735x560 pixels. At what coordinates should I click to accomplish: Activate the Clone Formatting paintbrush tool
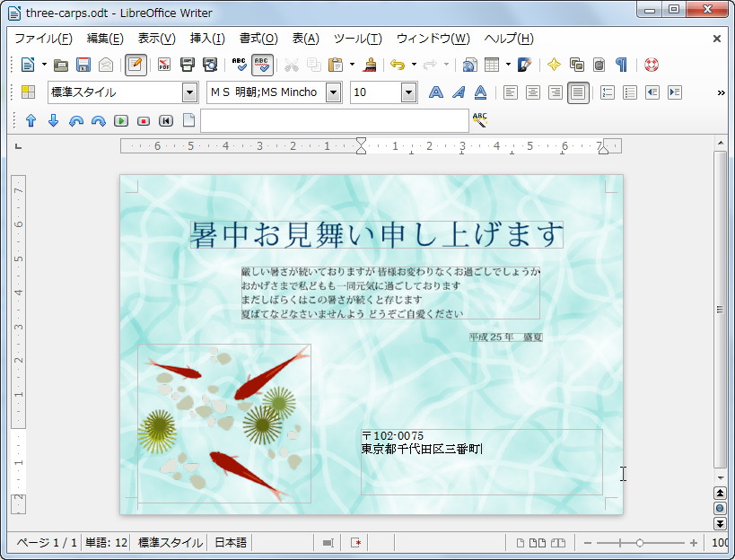pos(371,65)
